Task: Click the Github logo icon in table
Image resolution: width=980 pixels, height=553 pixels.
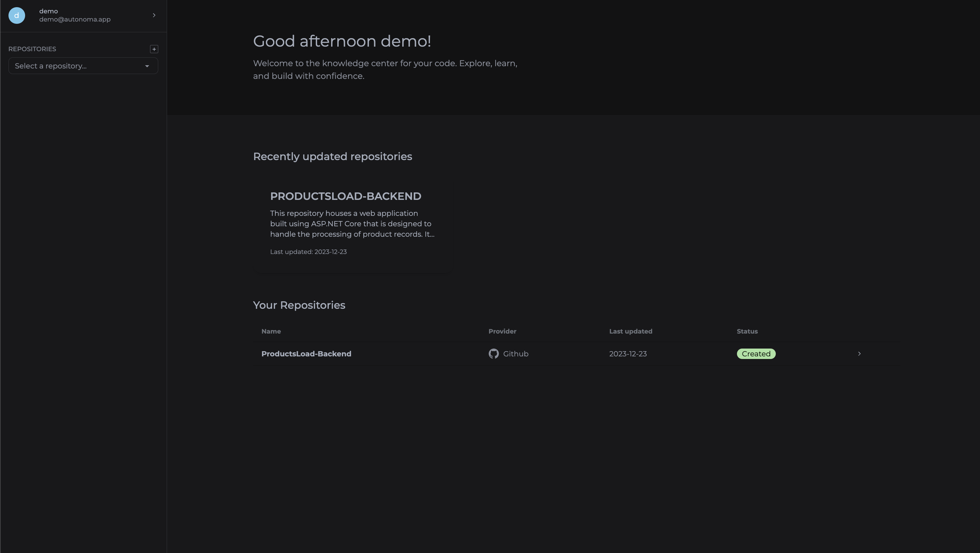Action: pyautogui.click(x=493, y=354)
